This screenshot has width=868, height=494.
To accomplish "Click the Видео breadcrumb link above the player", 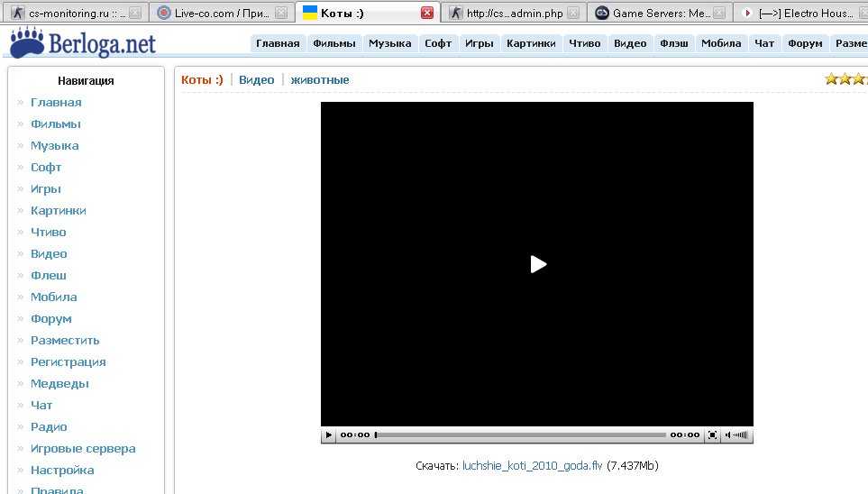I will [x=256, y=80].
